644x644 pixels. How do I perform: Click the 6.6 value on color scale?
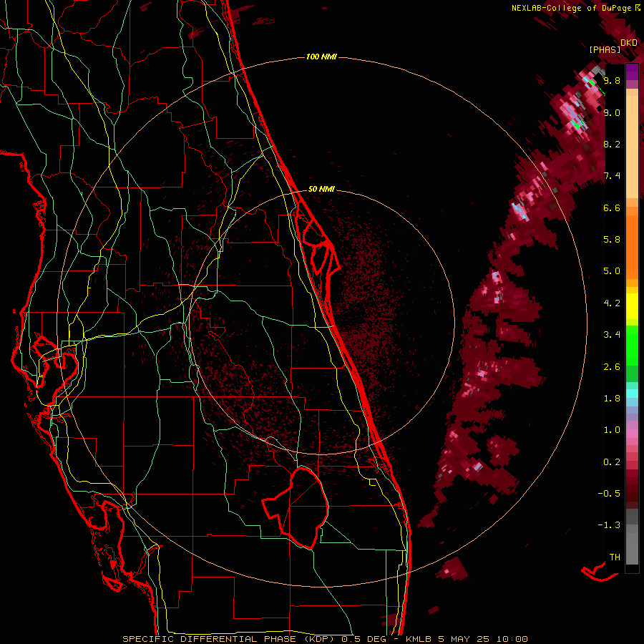[x=612, y=208]
